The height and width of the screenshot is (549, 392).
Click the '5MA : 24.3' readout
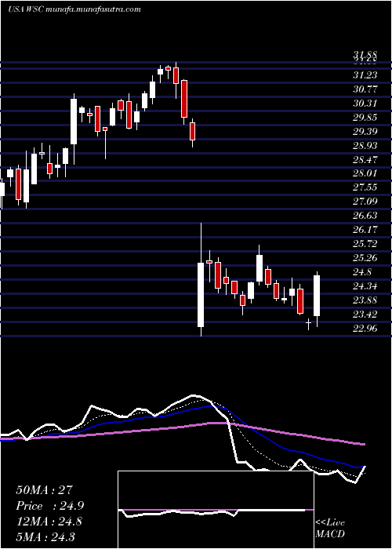pos(45,536)
